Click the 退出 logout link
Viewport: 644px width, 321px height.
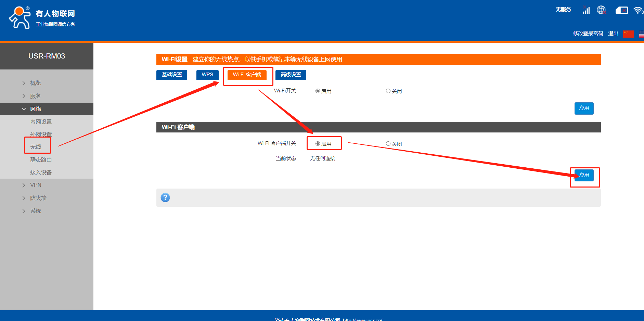[x=613, y=34]
